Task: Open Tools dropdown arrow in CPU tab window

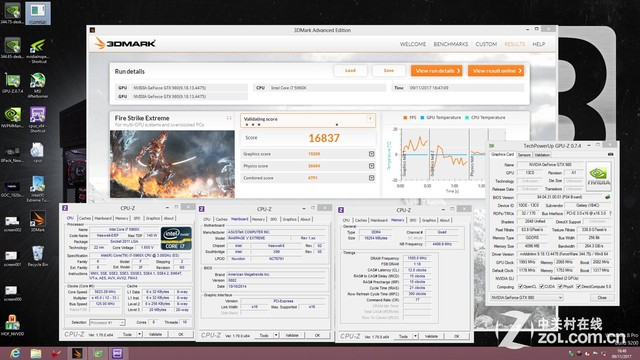Action: (x=139, y=334)
